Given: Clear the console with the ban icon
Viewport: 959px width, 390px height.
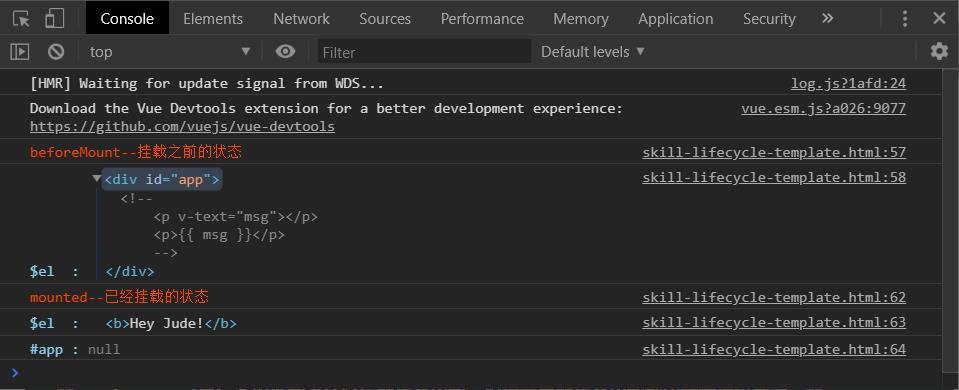Looking at the screenshot, I should click(x=56, y=52).
